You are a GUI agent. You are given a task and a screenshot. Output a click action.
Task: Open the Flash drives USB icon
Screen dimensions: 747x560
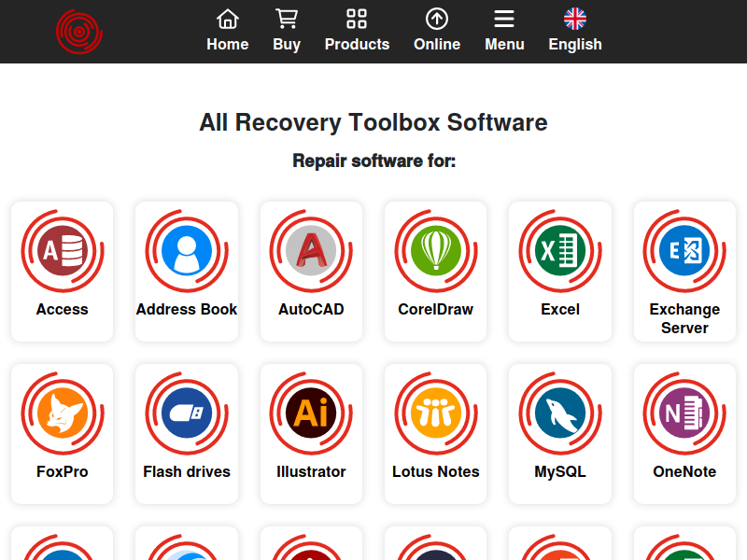[187, 413]
